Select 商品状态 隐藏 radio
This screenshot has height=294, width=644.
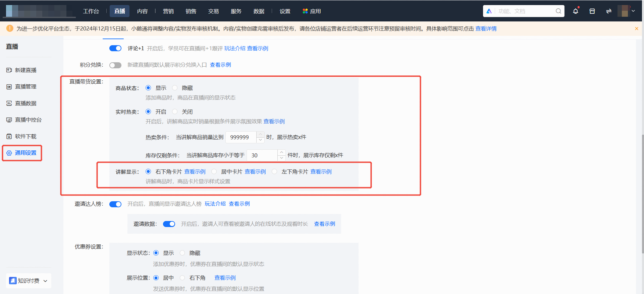175,88
